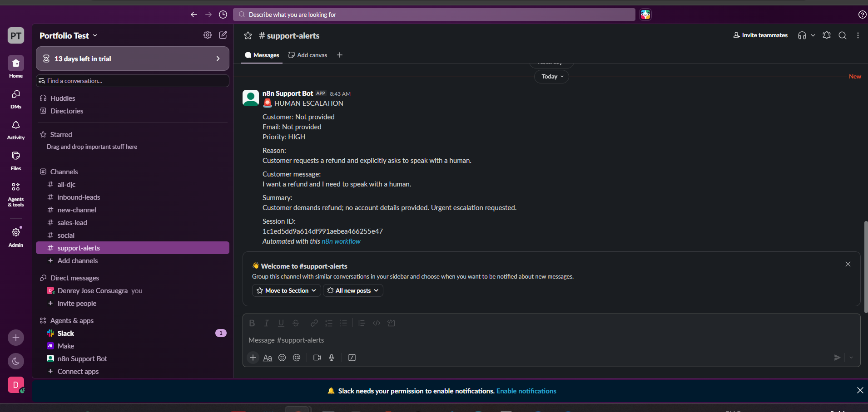Open the huddle options chevron

click(813, 35)
